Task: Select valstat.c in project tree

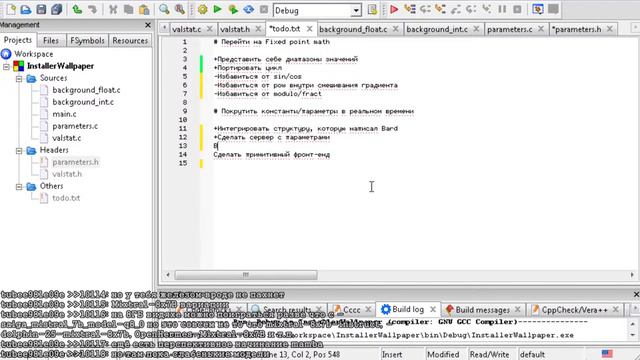Action: point(67,138)
